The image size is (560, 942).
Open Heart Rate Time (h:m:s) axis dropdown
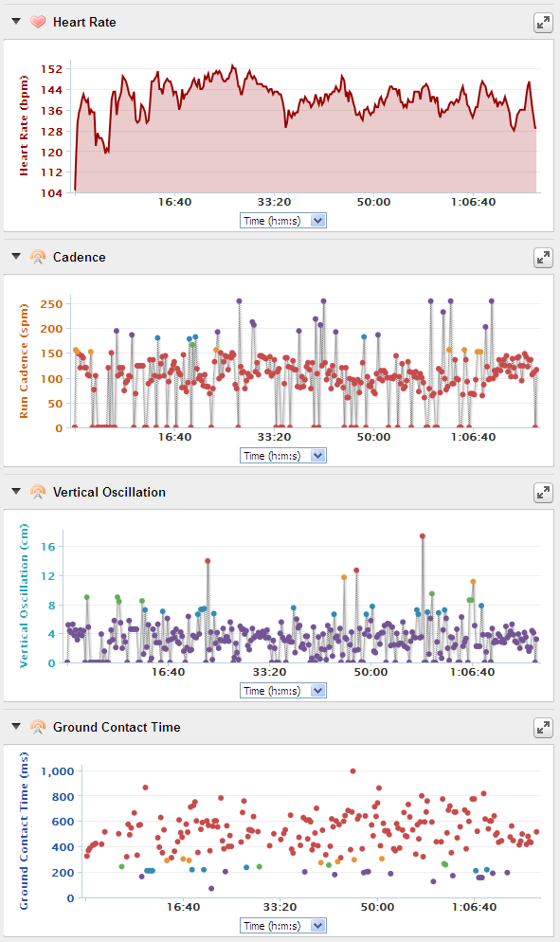(283, 221)
